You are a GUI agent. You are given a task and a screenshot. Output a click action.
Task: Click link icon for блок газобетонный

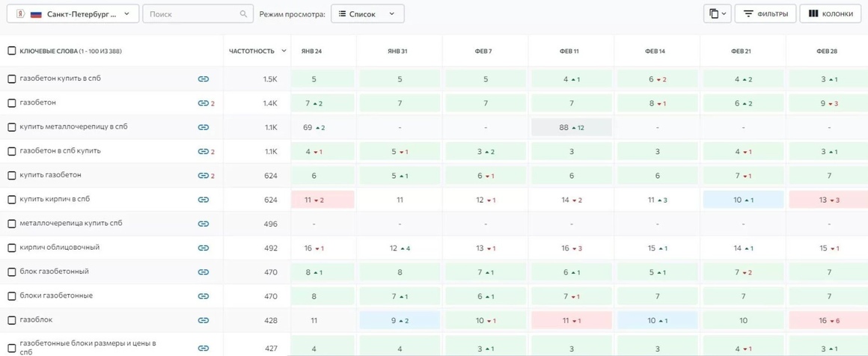click(204, 271)
